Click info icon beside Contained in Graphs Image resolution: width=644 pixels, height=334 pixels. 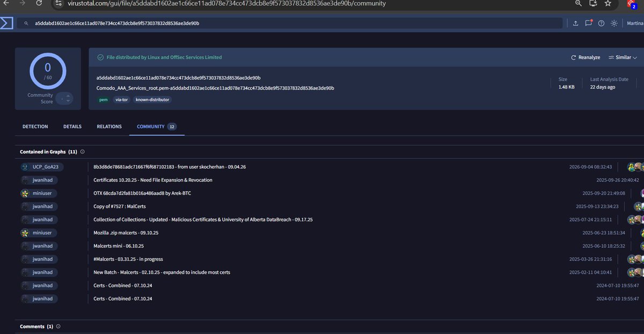pyautogui.click(x=82, y=152)
